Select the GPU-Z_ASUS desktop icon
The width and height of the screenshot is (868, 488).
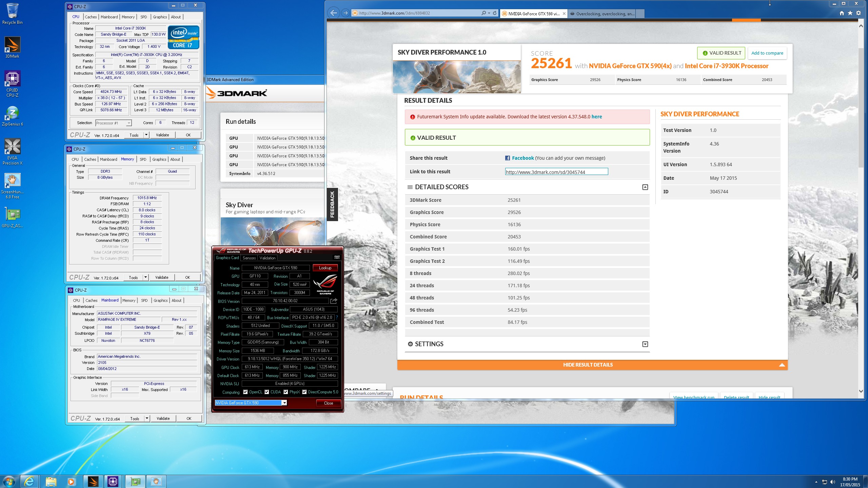(x=12, y=217)
